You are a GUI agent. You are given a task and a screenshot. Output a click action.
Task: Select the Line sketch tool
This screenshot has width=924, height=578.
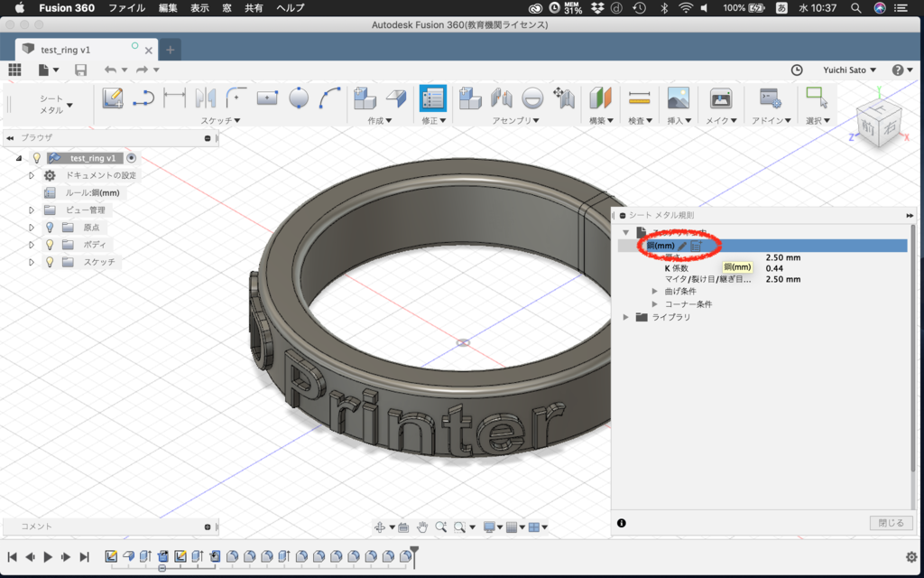pos(143,98)
